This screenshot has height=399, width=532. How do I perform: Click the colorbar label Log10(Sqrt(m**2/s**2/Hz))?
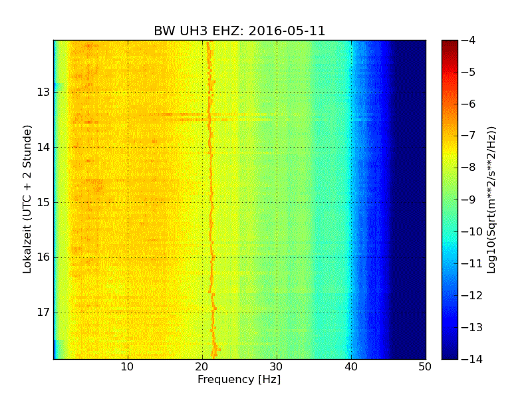pos(491,199)
